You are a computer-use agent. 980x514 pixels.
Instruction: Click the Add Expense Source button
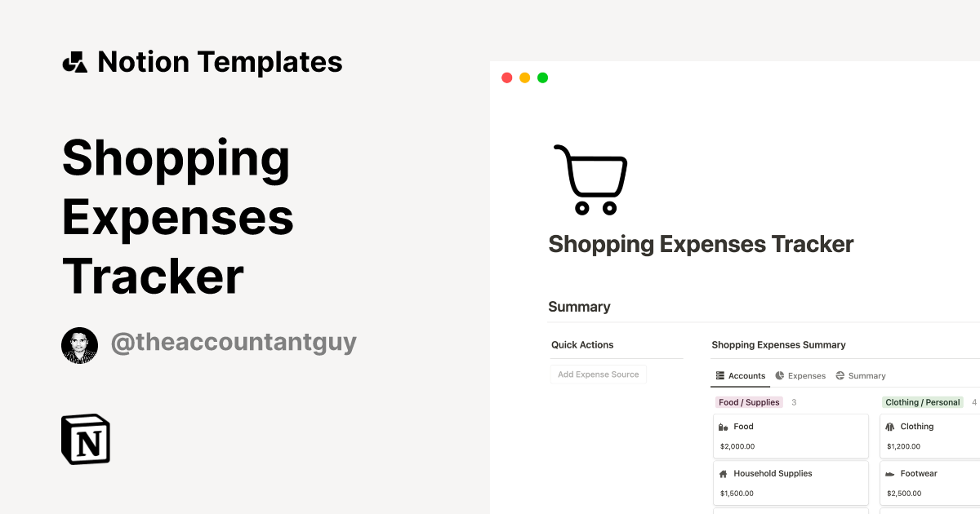598,374
